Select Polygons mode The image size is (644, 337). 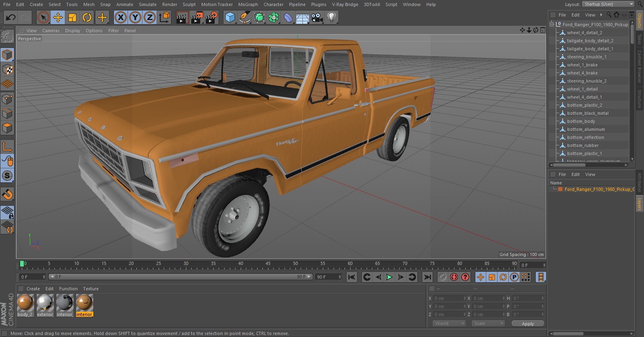[8, 128]
